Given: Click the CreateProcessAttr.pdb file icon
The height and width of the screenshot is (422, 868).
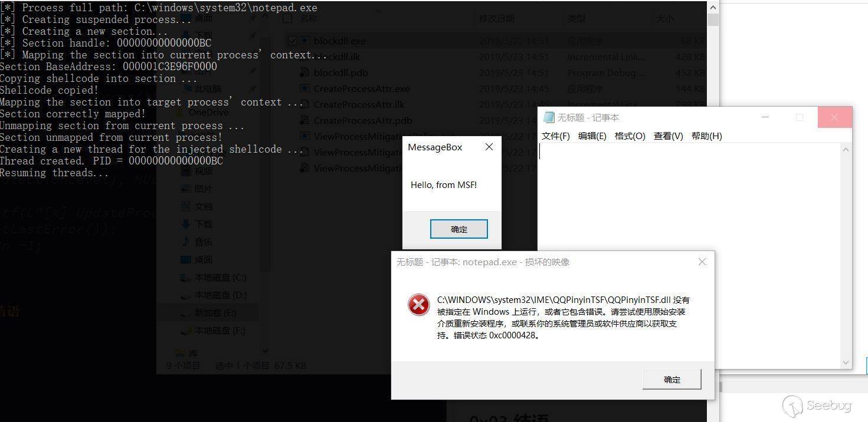Looking at the screenshot, I should pos(304,120).
